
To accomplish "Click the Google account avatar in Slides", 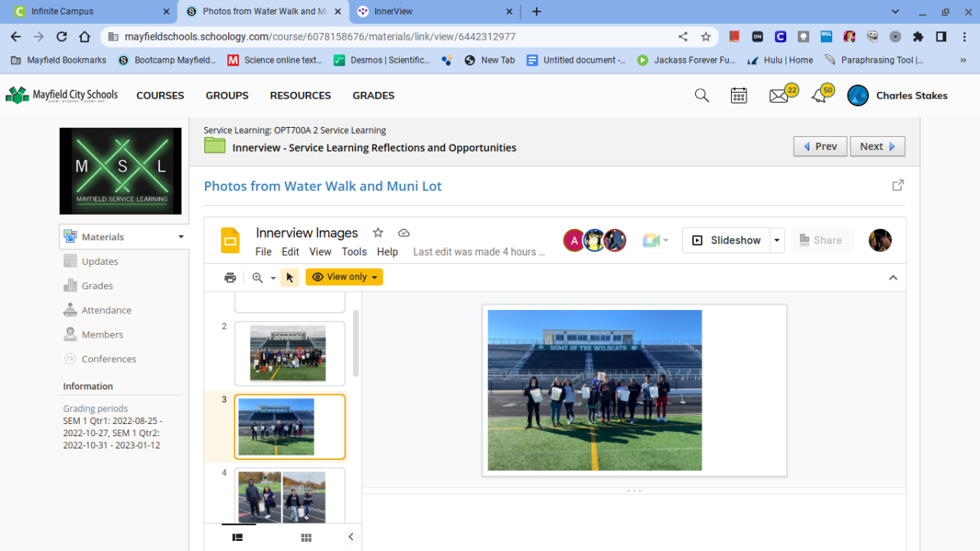I will pos(880,240).
